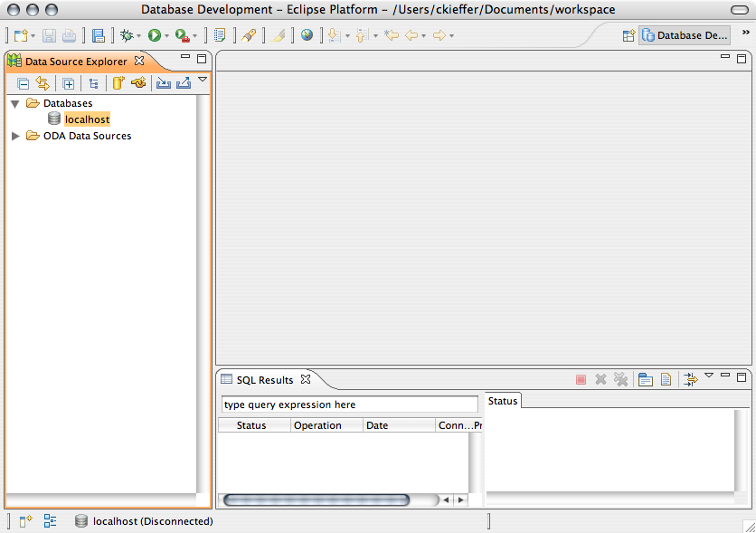Screen dimensions: 756x533
Task: Click the Operation column header
Action: tap(326, 425)
